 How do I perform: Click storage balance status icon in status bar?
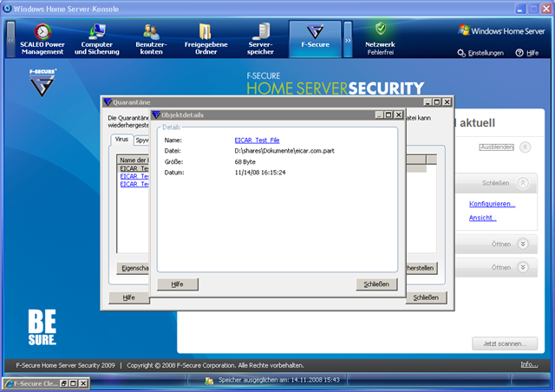coord(209,381)
